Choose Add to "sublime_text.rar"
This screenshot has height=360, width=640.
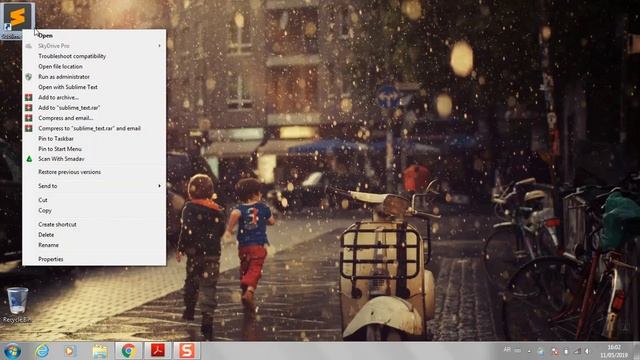pyautogui.click(x=94, y=107)
